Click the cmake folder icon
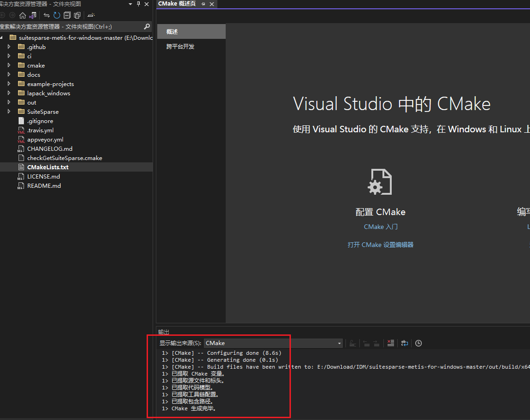Screen dimensions: 530x420 (x=21, y=65)
